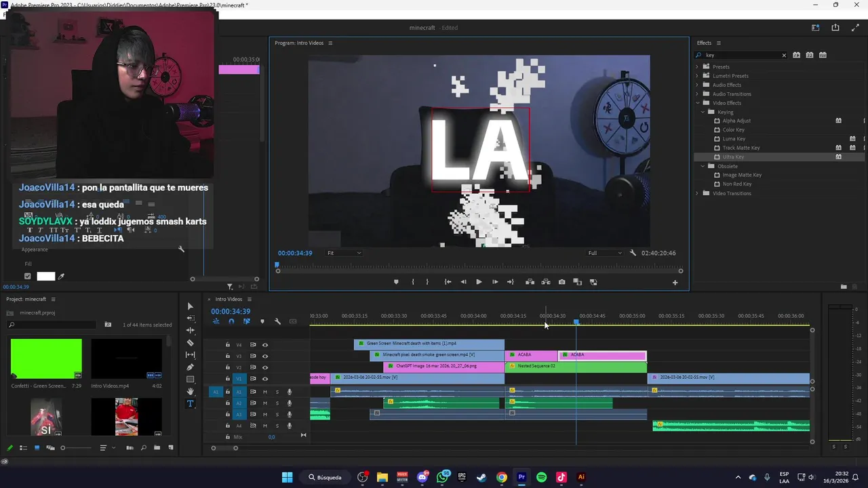The width and height of the screenshot is (868, 488).
Task: Click Add Marker in Program monitor
Action: tap(396, 282)
